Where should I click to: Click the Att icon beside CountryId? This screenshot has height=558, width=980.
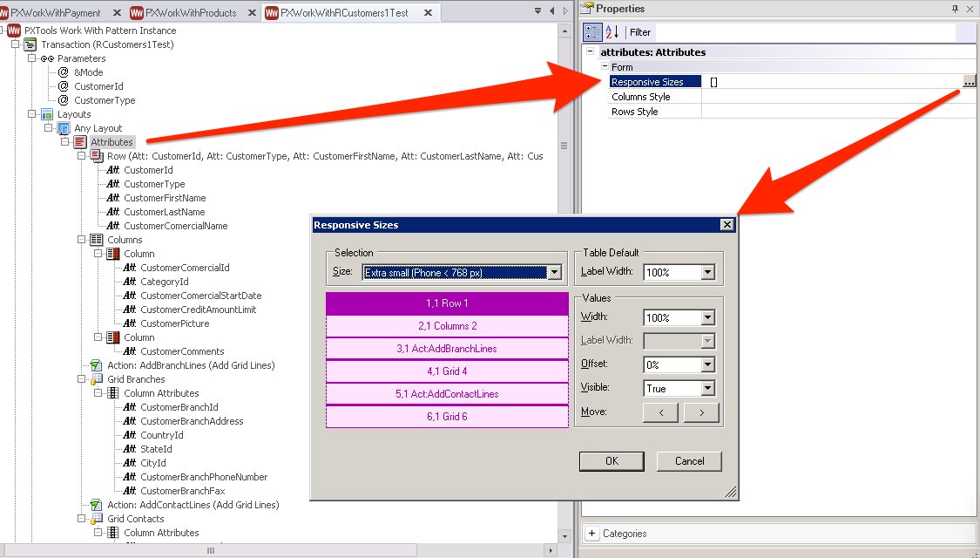point(130,435)
